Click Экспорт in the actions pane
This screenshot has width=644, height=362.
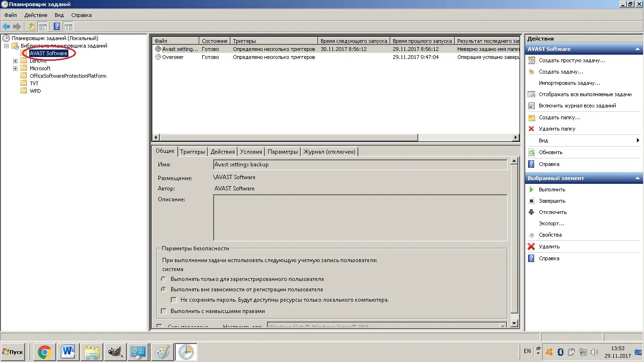552,223
